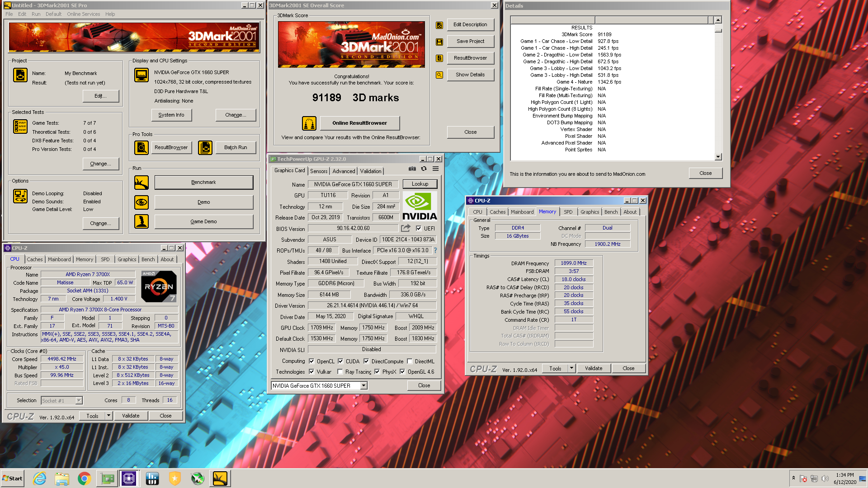Image resolution: width=868 pixels, height=488 pixels.
Task: Open File Explorer from the taskbar
Action: click(x=62, y=479)
